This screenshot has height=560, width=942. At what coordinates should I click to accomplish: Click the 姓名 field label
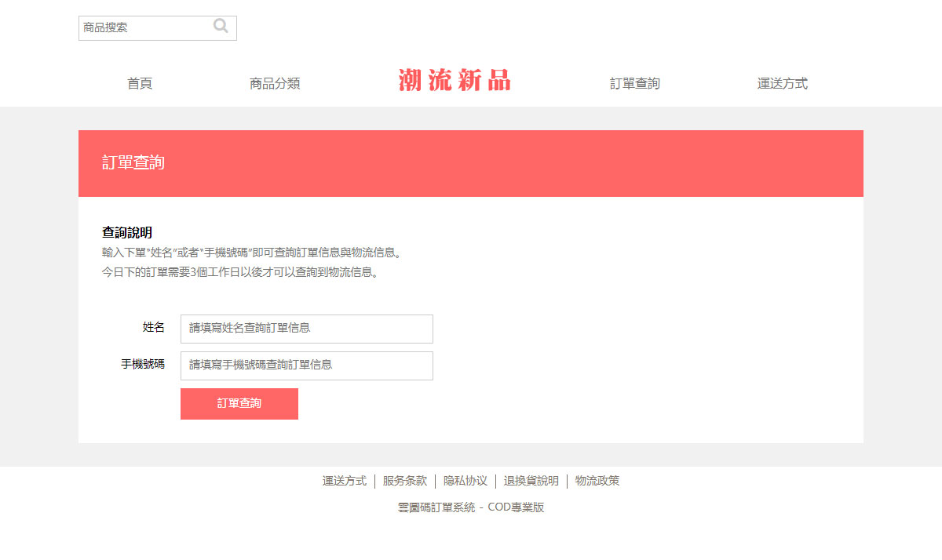pos(154,328)
